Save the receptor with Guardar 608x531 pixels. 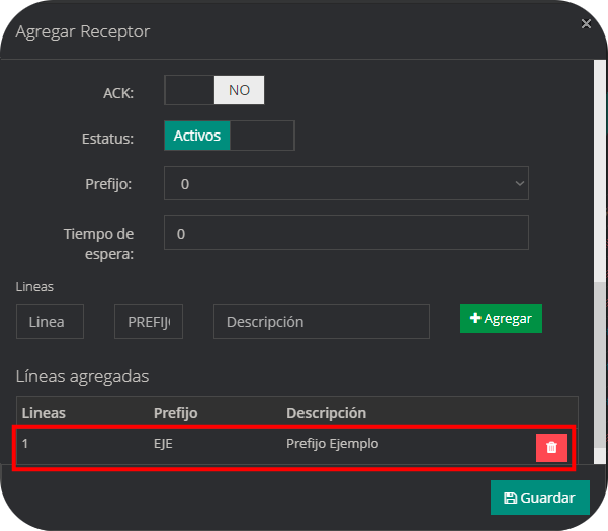540,497
